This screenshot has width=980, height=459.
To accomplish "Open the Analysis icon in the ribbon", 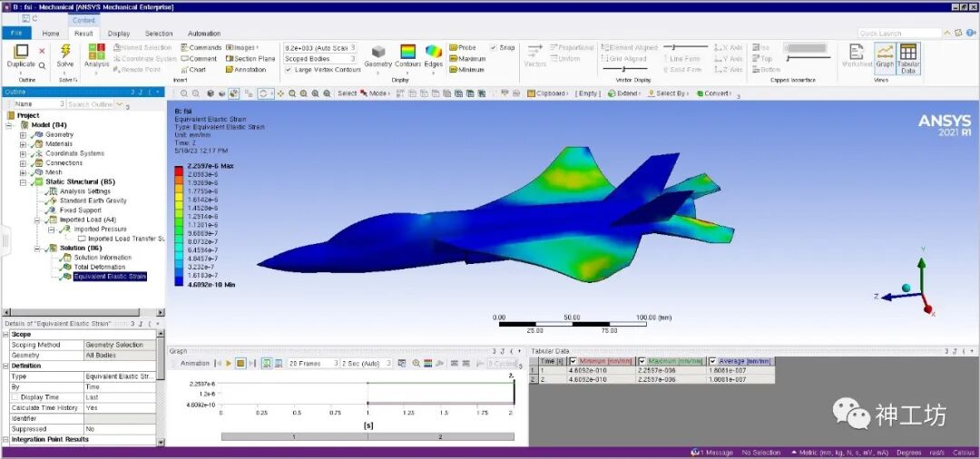I will point(97,52).
